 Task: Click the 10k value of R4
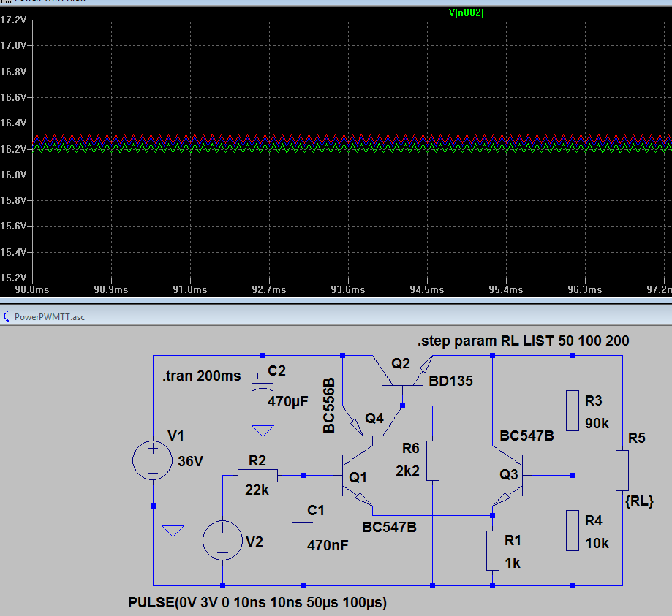tap(597, 543)
